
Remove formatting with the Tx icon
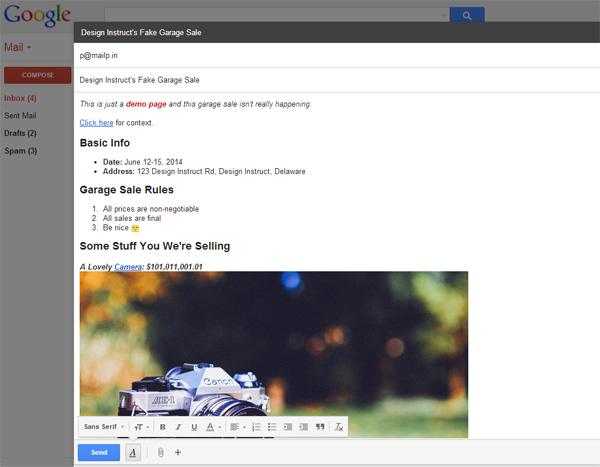pos(339,427)
